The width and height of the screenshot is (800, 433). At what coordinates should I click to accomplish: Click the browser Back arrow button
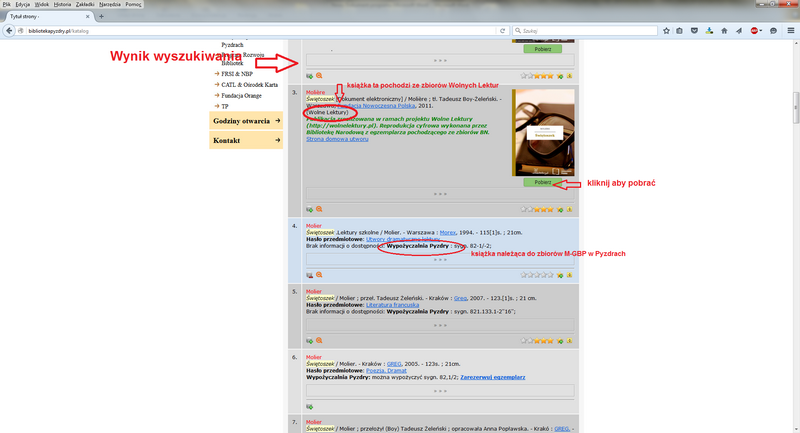coord(8,31)
